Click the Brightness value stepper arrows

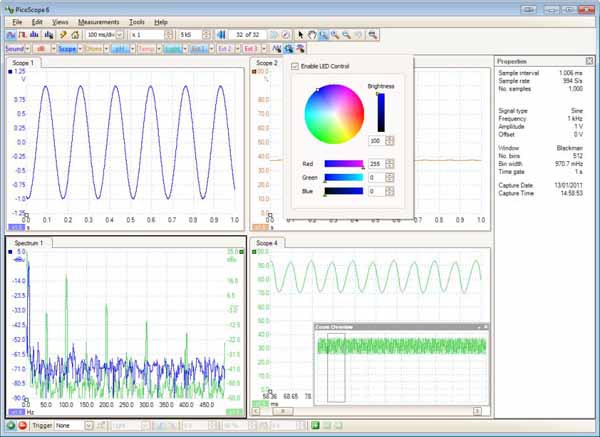390,141
